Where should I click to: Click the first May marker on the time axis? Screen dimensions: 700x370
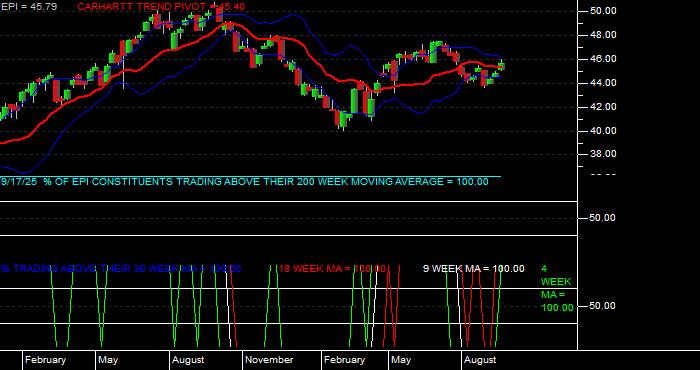click(x=108, y=360)
